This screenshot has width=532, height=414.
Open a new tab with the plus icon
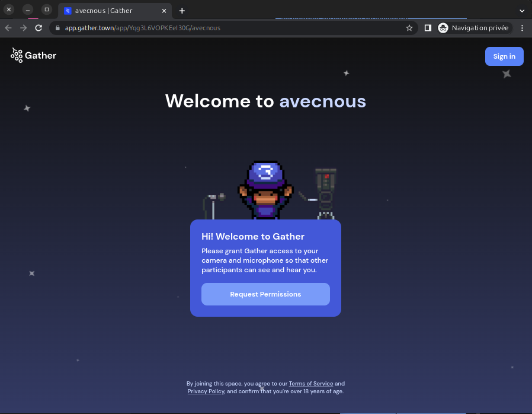(182, 11)
